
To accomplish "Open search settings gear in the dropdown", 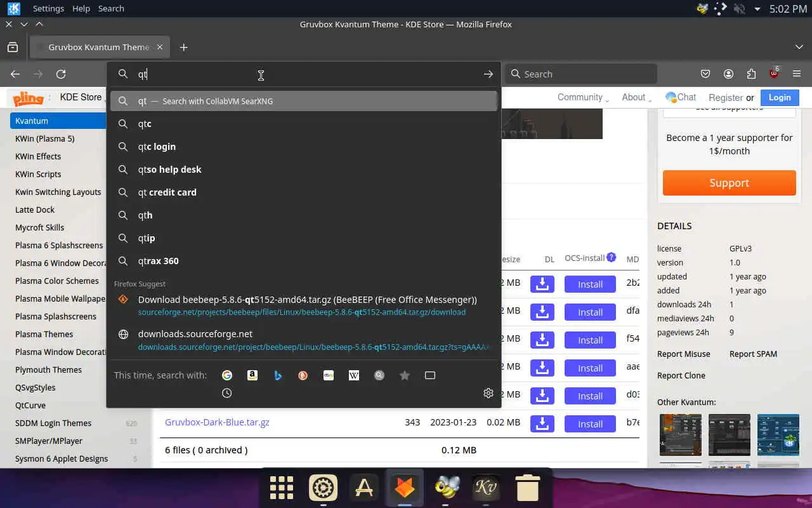I will pos(488,393).
